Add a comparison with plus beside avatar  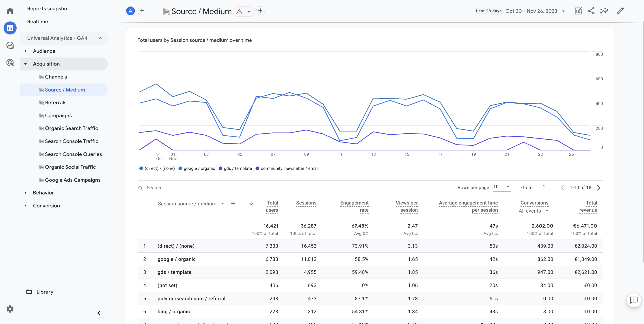(x=142, y=11)
